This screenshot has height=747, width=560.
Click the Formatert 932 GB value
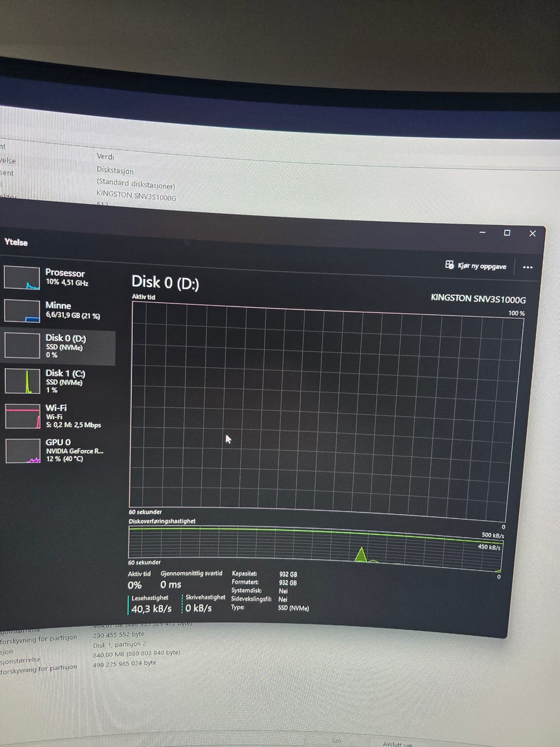pos(288,582)
